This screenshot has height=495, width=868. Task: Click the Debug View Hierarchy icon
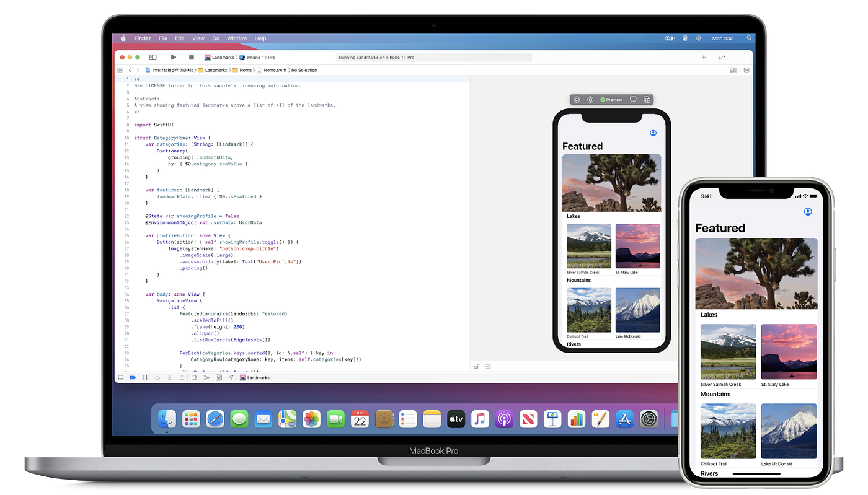194,377
